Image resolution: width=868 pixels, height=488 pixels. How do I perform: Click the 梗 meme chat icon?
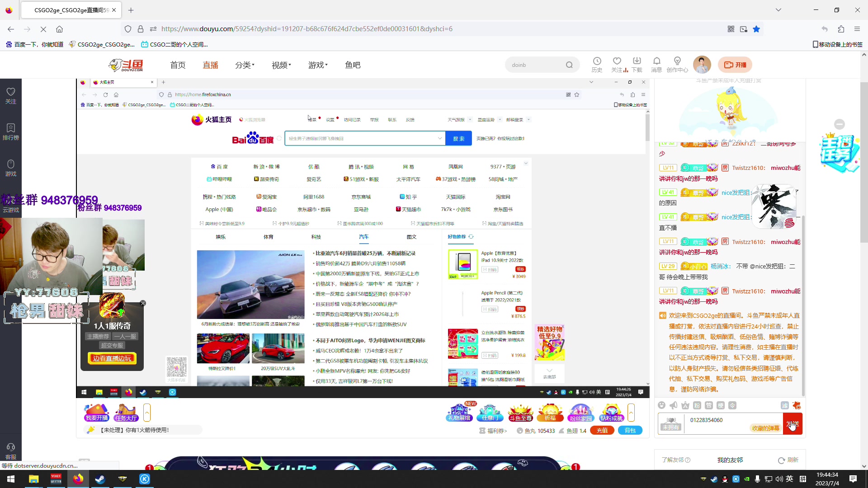pyautogui.click(x=721, y=405)
